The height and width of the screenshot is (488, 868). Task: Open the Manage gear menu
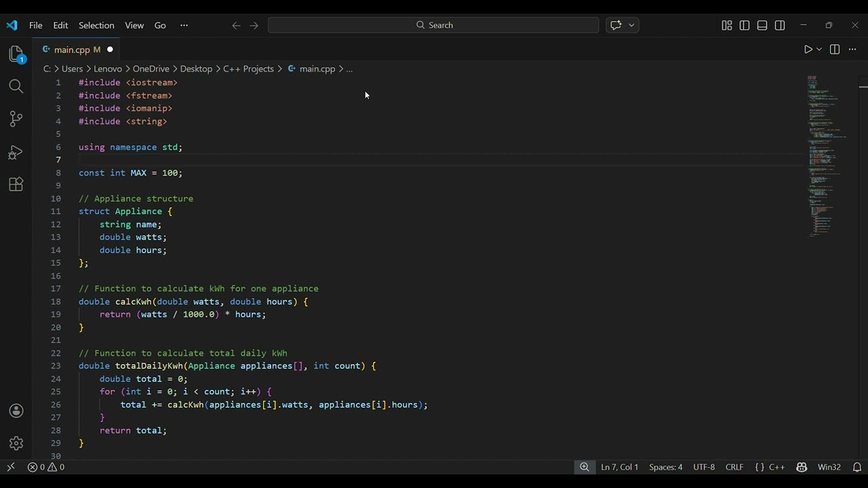(16, 443)
